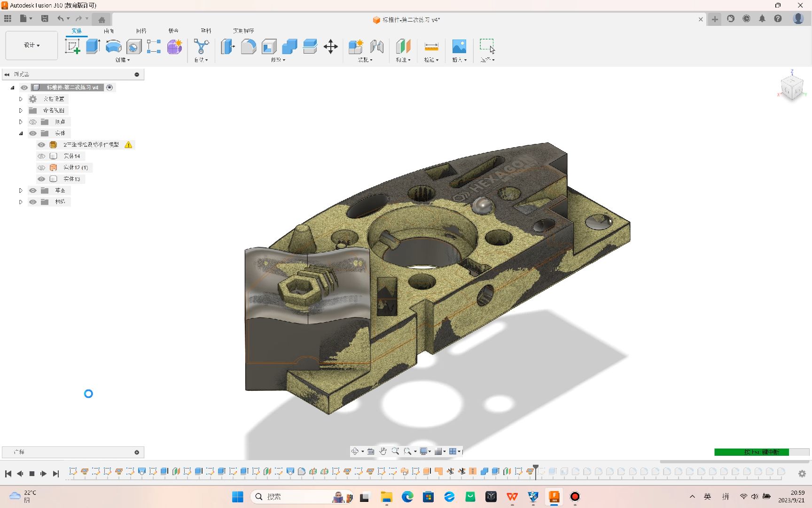Switch to the 钣金 ribbon tab
Viewport: 812px width, 508px height.
(x=173, y=31)
